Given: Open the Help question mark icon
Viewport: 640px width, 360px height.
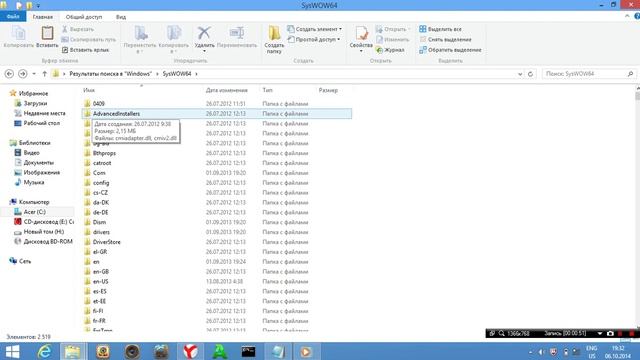Looking at the screenshot, I should (x=637, y=16).
